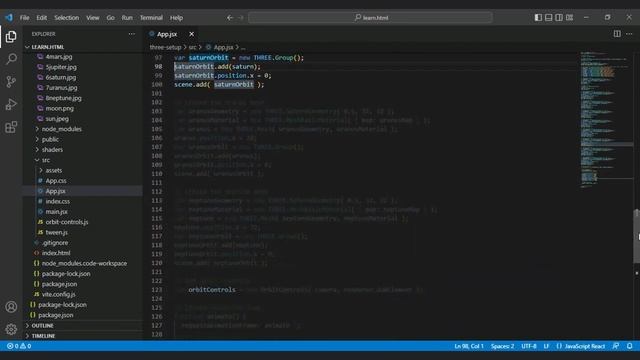
Task: Open editor more actions ellipsis
Action: point(629,34)
